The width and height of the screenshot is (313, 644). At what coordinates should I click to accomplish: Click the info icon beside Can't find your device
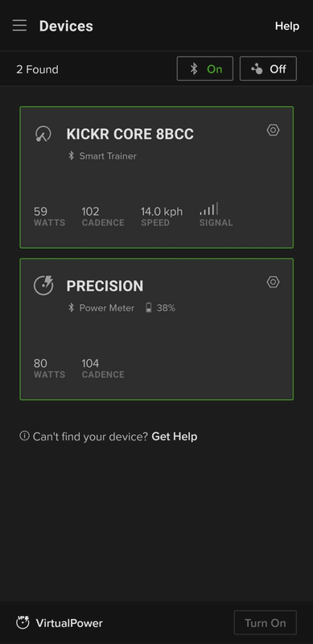coord(24,436)
